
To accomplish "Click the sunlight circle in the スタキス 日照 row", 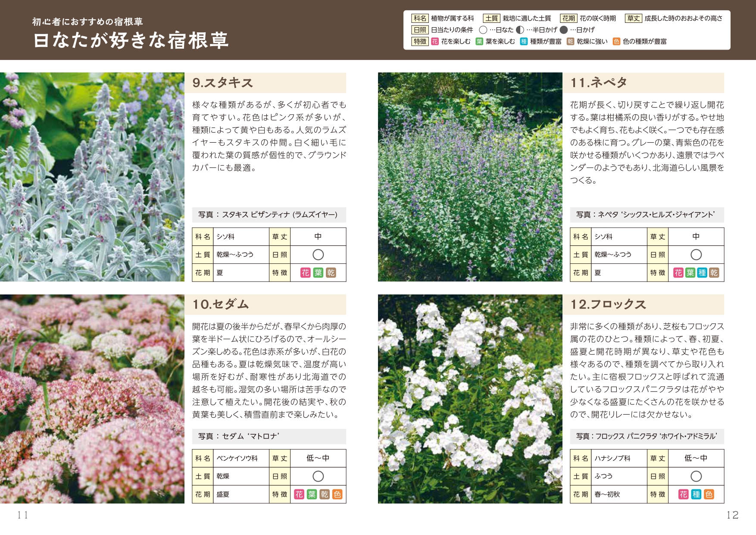I will tap(318, 254).
